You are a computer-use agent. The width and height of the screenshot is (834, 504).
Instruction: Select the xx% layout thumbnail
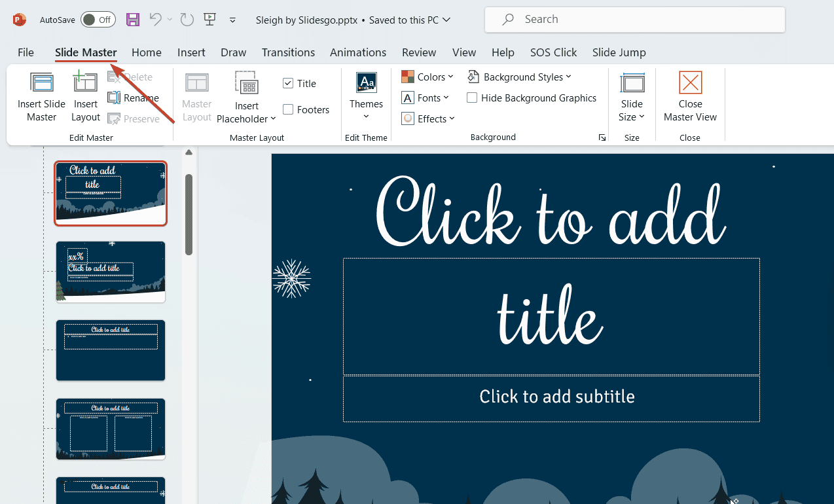coord(111,272)
